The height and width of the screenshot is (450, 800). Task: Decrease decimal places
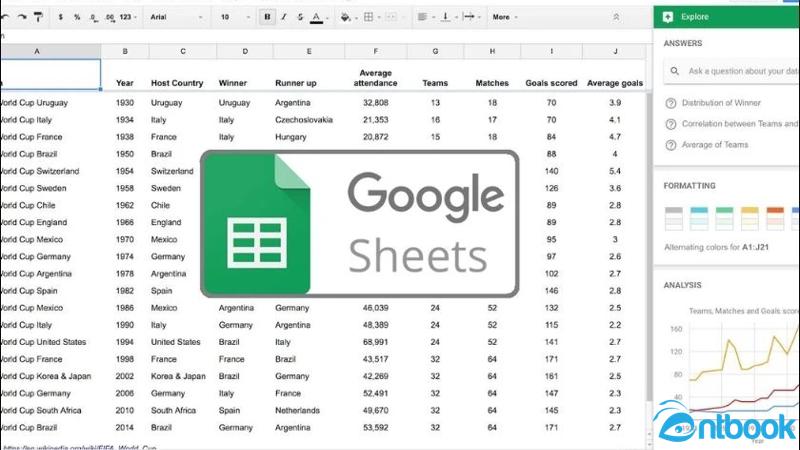(93, 17)
